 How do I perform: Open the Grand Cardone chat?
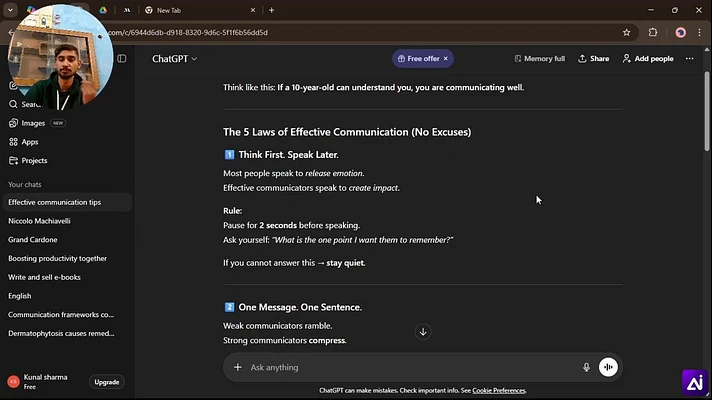(x=67, y=239)
